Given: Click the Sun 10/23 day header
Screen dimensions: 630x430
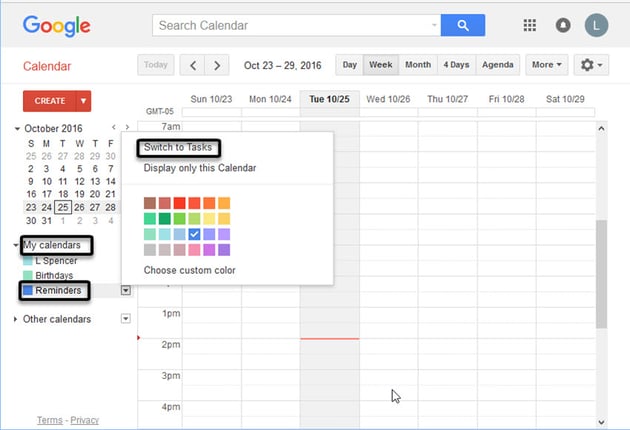Looking at the screenshot, I should [211, 99].
